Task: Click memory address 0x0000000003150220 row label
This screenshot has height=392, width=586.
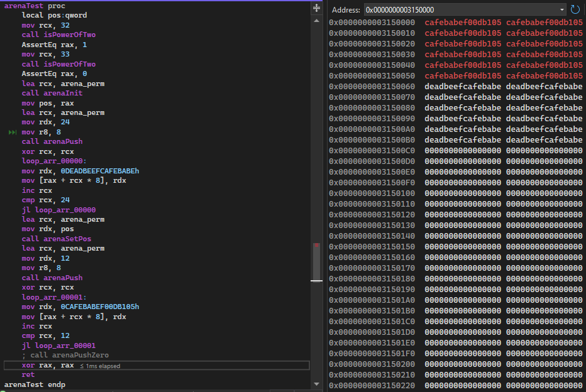Action: click(x=372, y=385)
